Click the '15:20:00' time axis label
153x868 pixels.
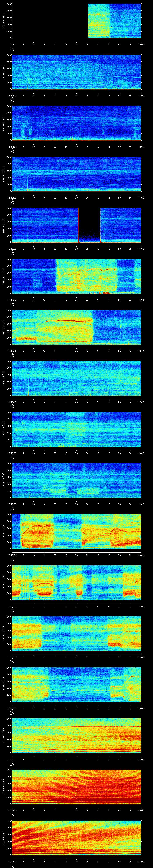(12, 606)
